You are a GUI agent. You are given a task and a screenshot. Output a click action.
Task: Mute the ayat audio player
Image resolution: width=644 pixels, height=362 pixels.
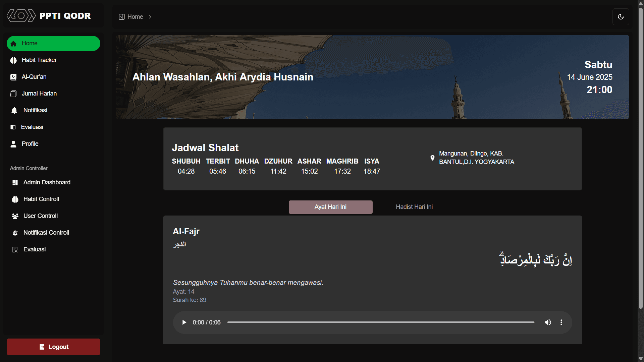(548, 322)
